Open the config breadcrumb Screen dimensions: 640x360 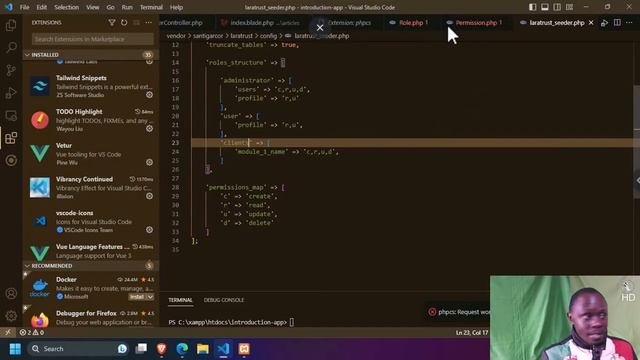point(268,36)
